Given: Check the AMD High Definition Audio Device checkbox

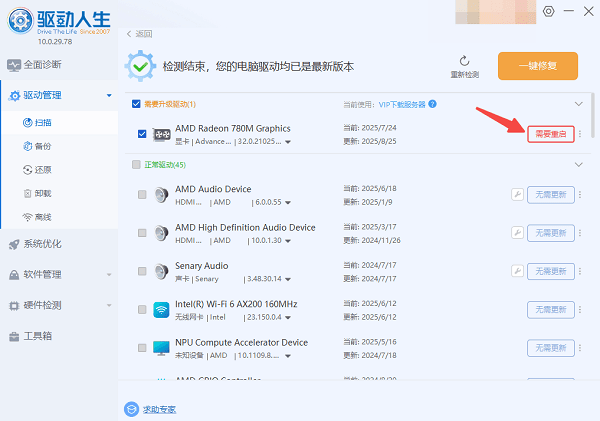Looking at the screenshot, I should 142,233.
